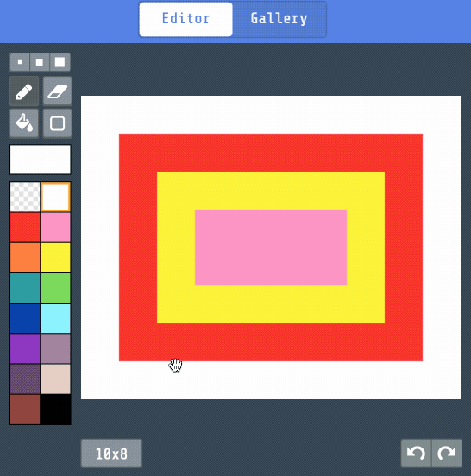This screenshot has width=471, height=476.
Task: Select the pencil drawing tool
Action: tap(24, 91)
